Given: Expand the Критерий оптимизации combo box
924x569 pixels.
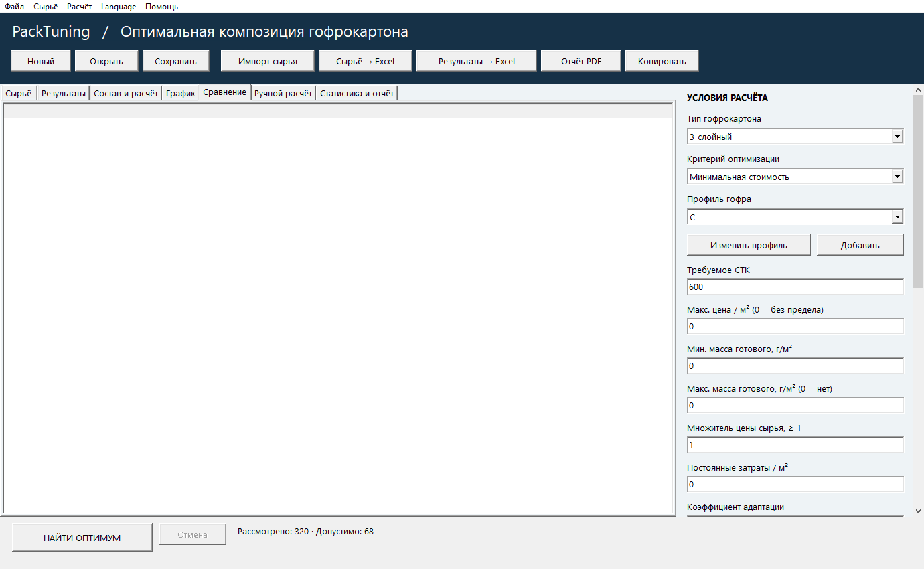Looking at the screenshot, I should click(795, 177).
